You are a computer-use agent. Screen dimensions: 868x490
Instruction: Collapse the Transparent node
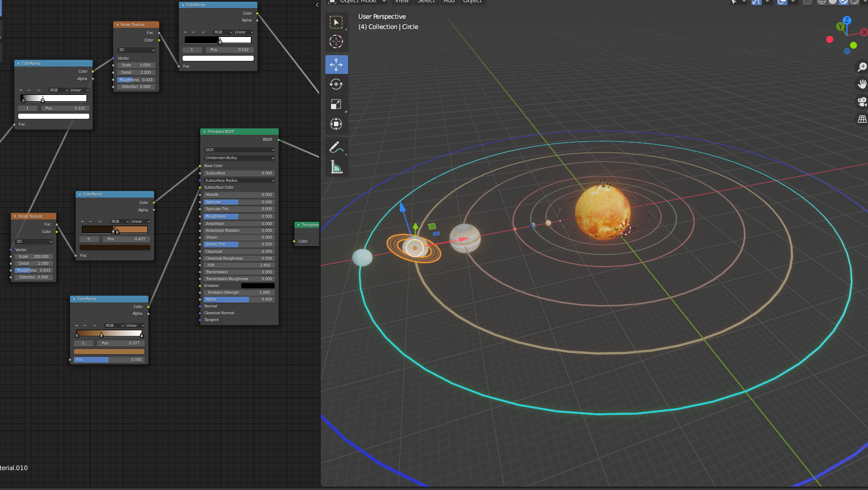298,225
